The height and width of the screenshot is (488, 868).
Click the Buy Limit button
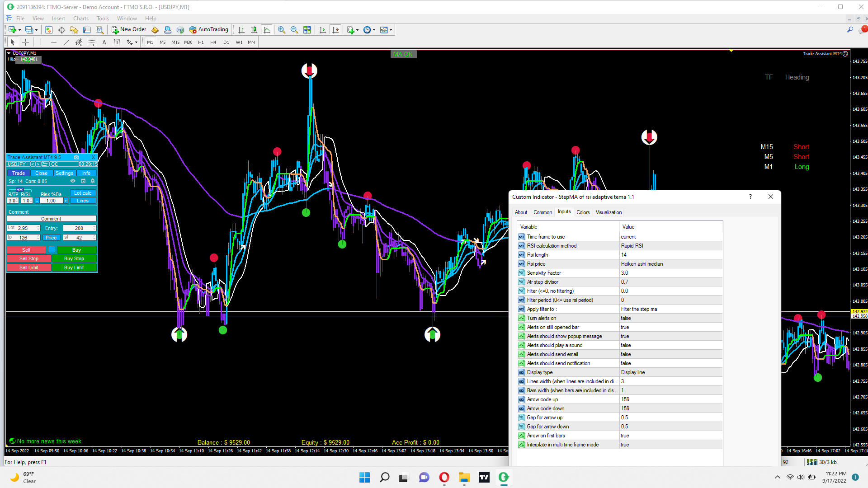coord(74,267)
